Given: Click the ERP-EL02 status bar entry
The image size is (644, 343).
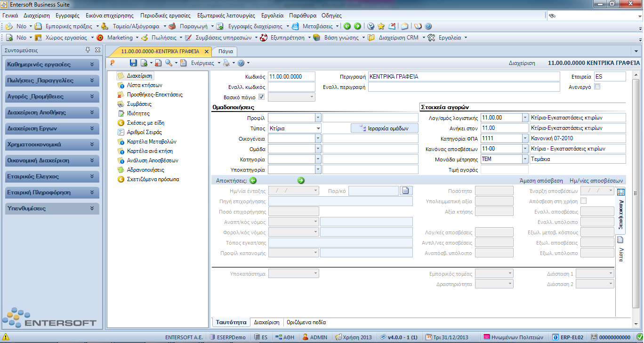Looking at the screenshot, I should pyautogui.click(x=568, y=337).
